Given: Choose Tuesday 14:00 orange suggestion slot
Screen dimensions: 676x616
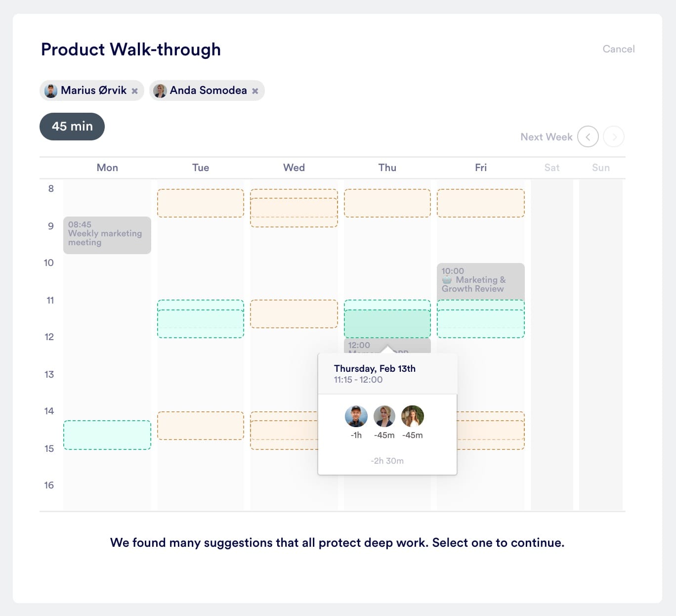Looking at the screenshot, I should point(201,426).
